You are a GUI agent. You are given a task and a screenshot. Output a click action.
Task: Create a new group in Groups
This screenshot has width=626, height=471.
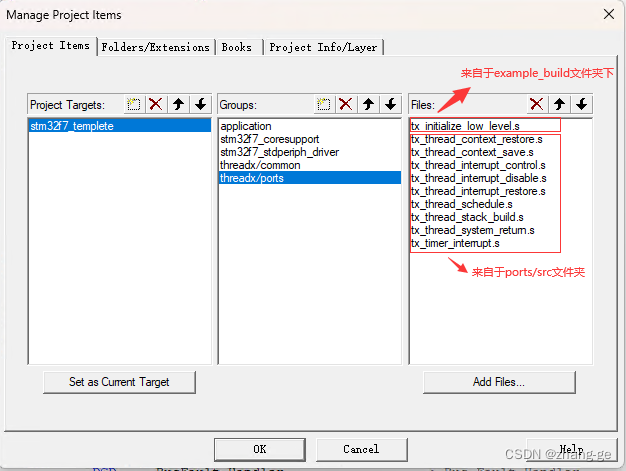(324, 105)
